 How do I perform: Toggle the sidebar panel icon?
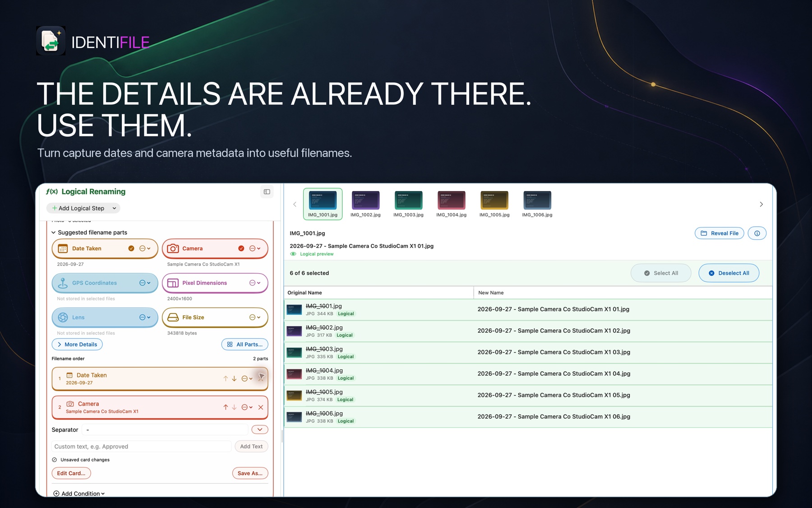click(x=267, y=192)
